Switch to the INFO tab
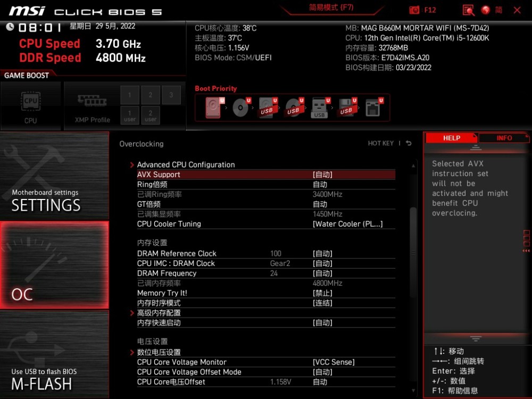Screen dimensions: 532x399 point(504,138)
